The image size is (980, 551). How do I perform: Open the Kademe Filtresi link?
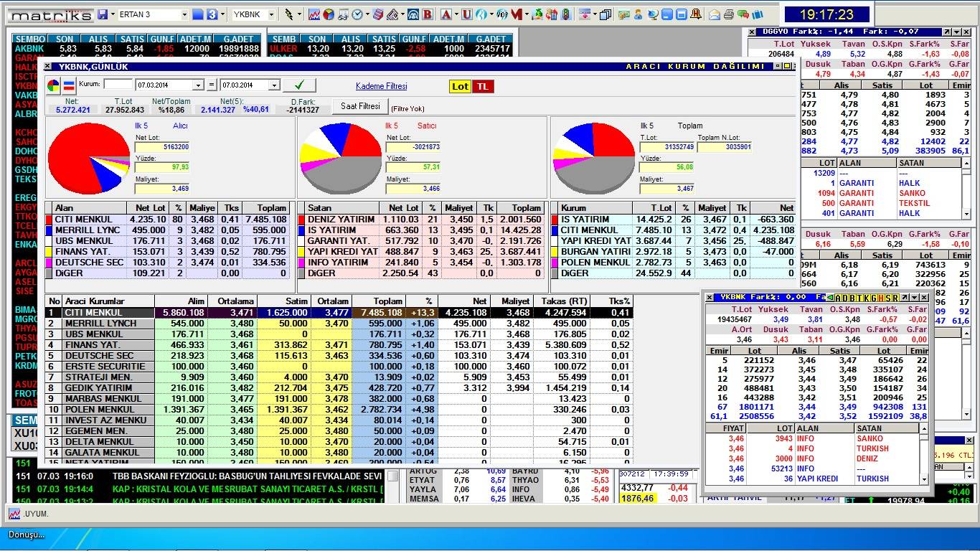pyautogui.click(x=381, y=86)
